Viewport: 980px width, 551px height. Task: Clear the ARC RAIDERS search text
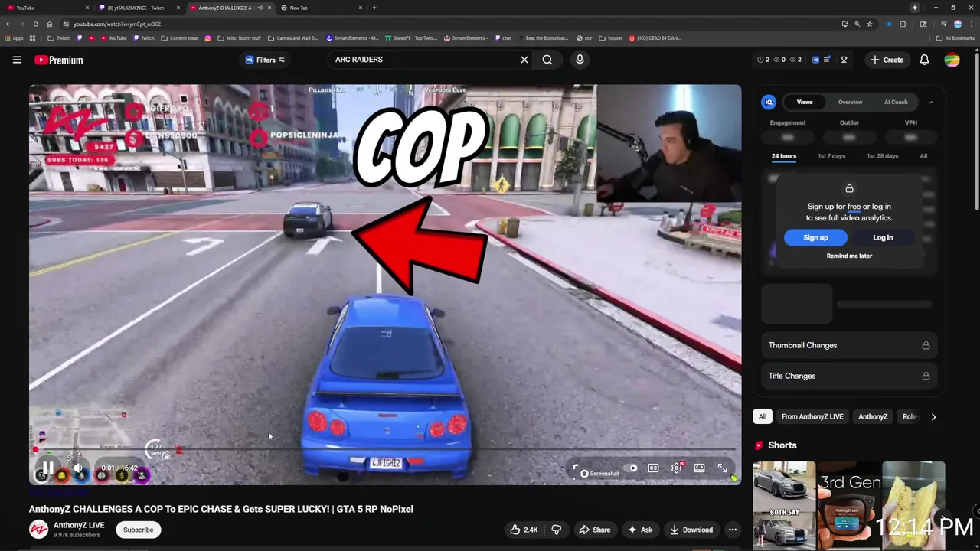click(524, 60)
